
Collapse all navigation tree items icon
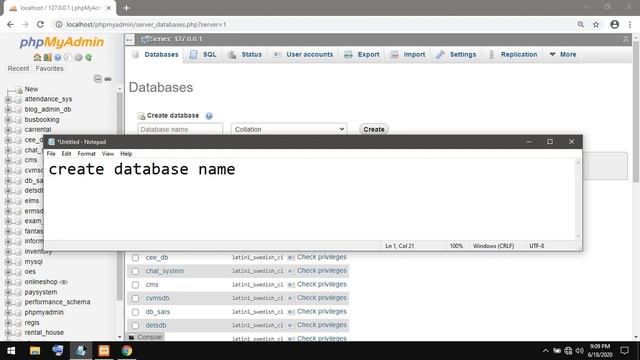[98, 79]
